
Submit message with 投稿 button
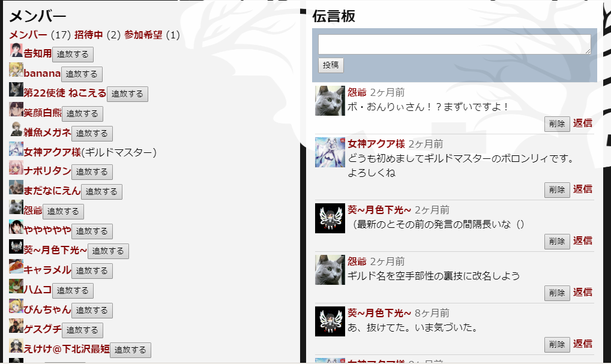point(331,65)
